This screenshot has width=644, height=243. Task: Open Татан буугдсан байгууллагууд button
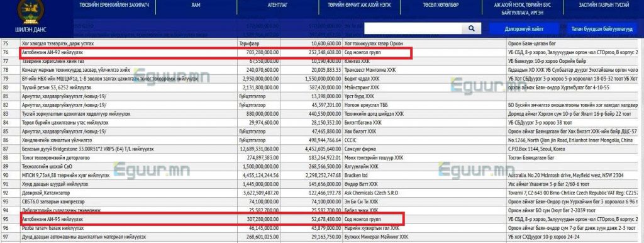(x=601, y=29)
